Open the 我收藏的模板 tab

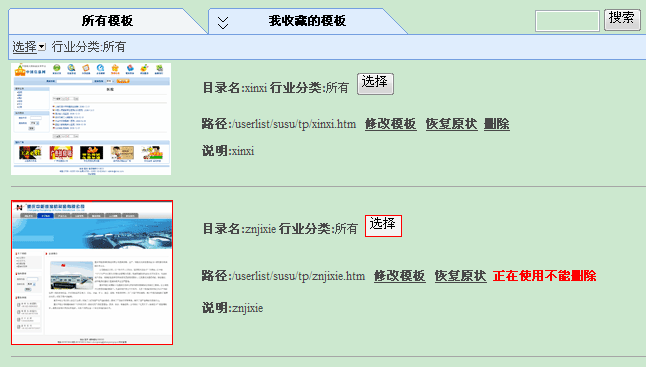(x=307, y=21)
